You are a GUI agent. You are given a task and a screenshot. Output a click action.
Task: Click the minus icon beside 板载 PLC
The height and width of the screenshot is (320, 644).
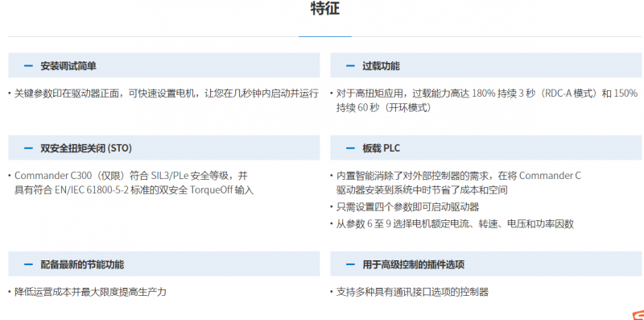(x=350, y=148)
